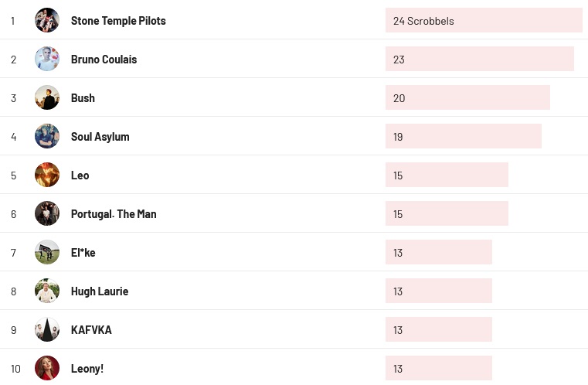This screenshot has height=385, width=588.
Task: Click the 24 Scrobbels bar
Action: tap(484, 21)
